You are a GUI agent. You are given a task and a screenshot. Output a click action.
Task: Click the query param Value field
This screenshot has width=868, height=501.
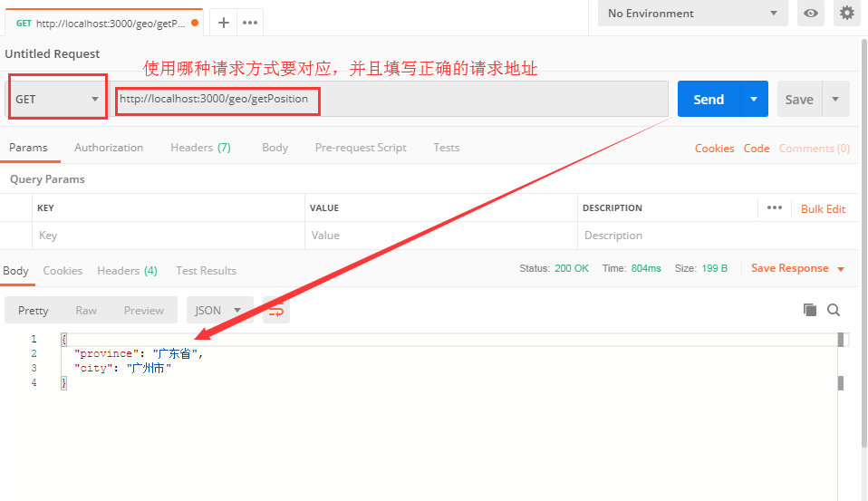point(441,236)
